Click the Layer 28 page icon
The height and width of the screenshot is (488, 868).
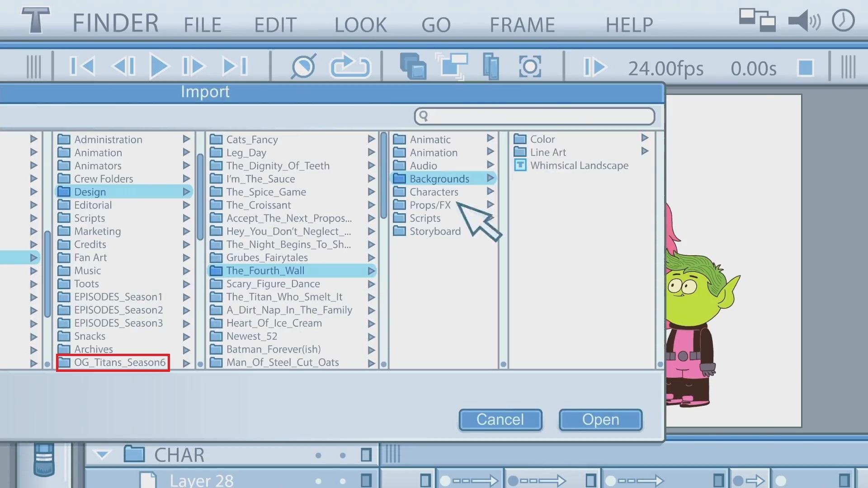(148, 480)
